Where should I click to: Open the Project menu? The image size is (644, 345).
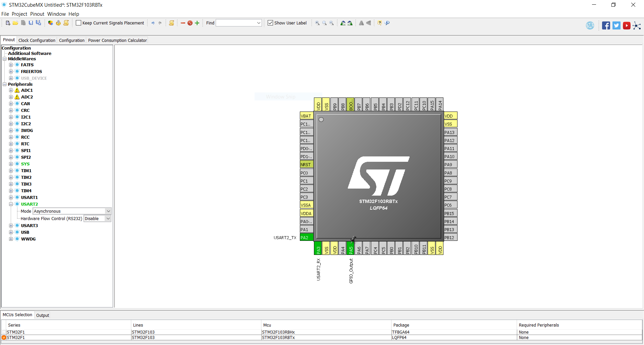[19, 14]
